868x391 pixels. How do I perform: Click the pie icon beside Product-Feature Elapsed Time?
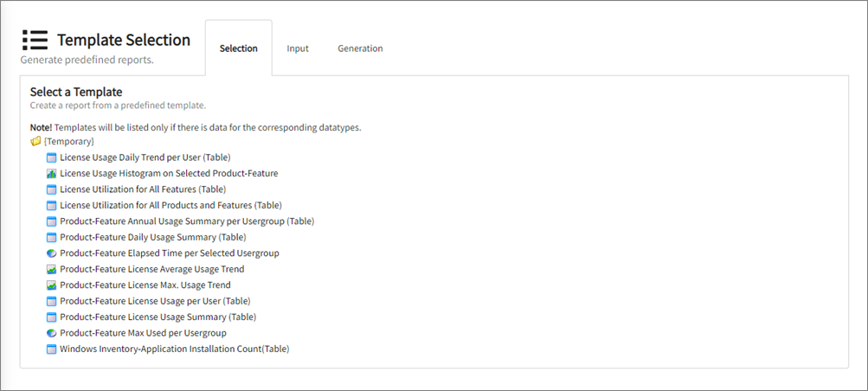tap(51, 253)
